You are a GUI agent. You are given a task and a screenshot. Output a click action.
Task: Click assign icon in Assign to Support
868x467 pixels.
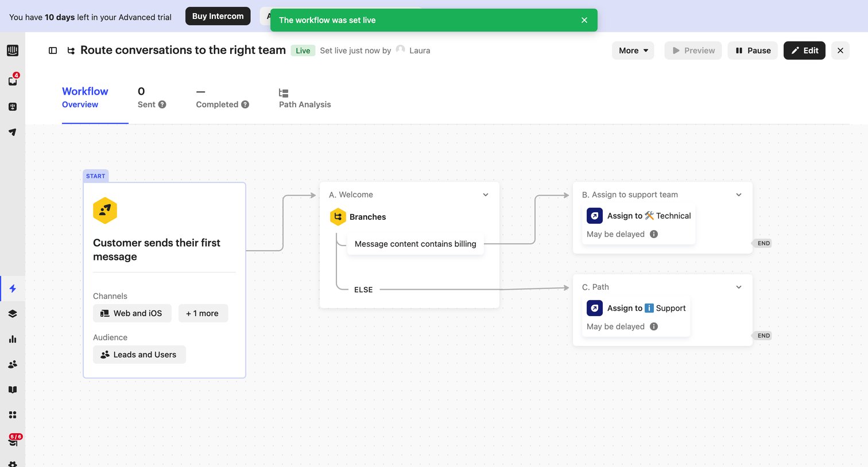[x=595, y=308]
